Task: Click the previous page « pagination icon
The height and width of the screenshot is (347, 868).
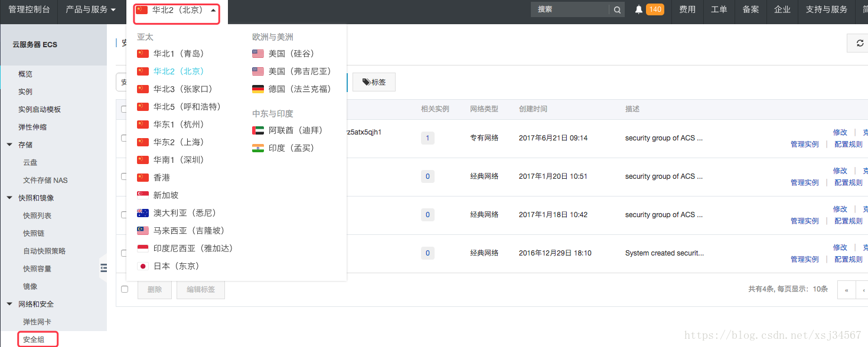Action: pyautogui.click(x=847, y=290)
